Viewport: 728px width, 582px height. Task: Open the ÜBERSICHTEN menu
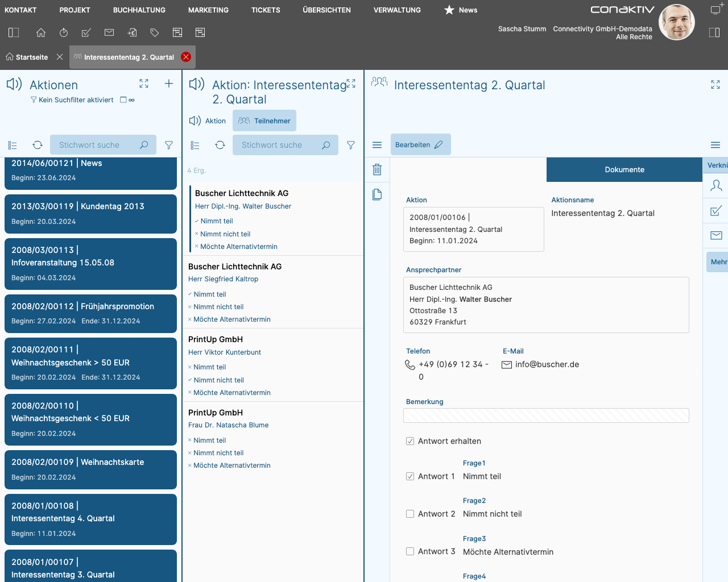[x=327, y=10]
